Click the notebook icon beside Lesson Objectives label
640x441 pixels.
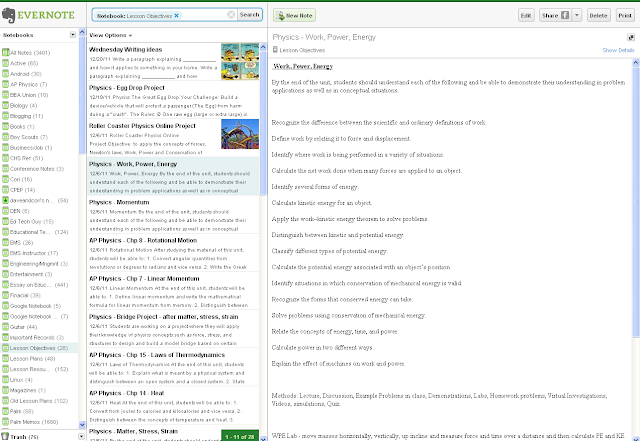[275, 50]
